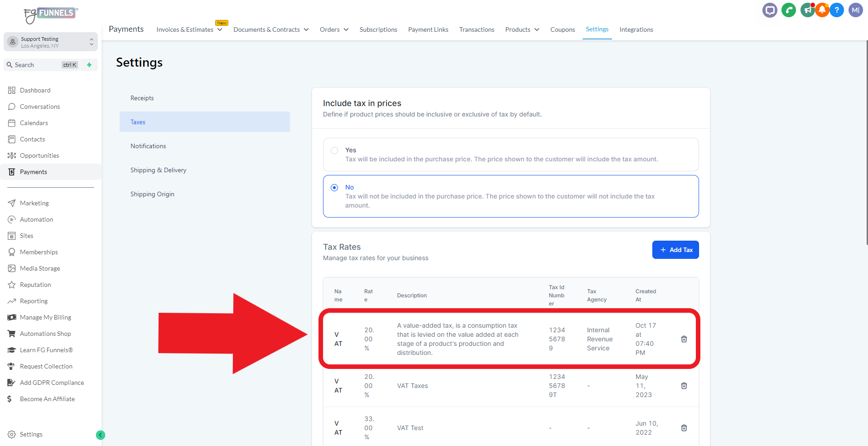
Task: Click the Automation play circle icon
Action: pyautogui.click(x=12, y=219)
